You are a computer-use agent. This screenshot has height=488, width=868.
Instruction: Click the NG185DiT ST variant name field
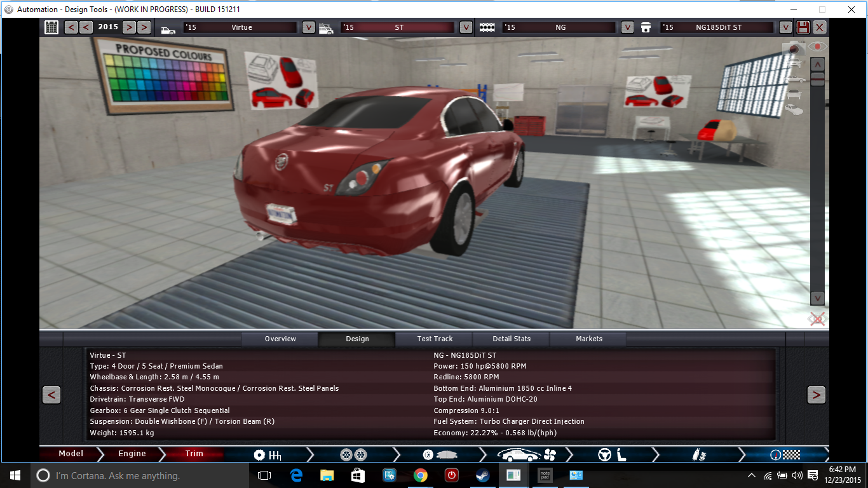[718, 27]
